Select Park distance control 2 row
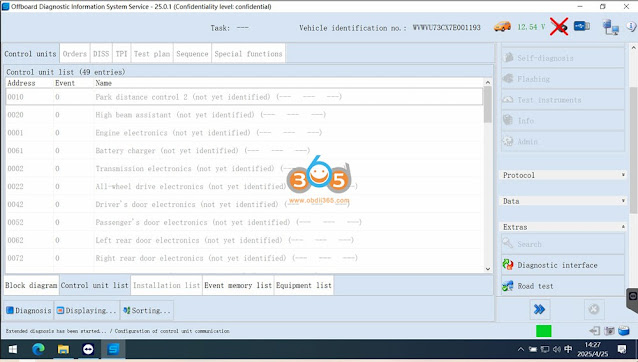Viewport: 638px width, 362px height. click(x=244, y=97)
